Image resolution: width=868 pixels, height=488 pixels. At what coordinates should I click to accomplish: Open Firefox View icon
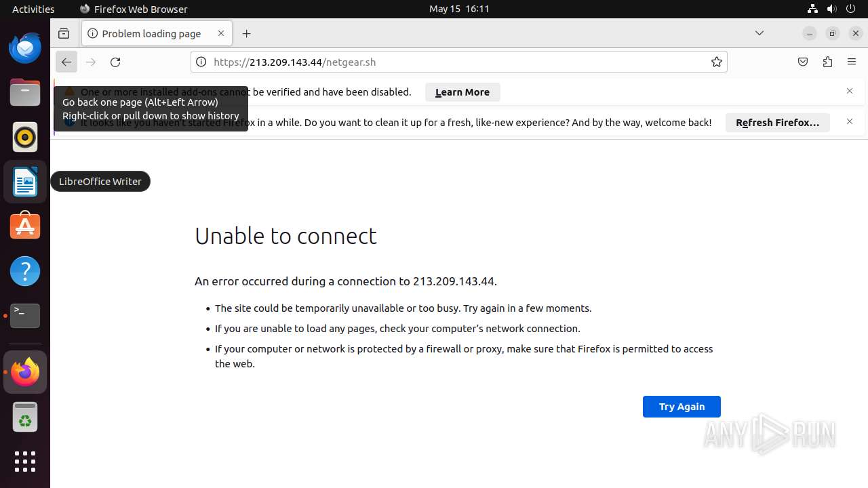[x=64, y=33]
